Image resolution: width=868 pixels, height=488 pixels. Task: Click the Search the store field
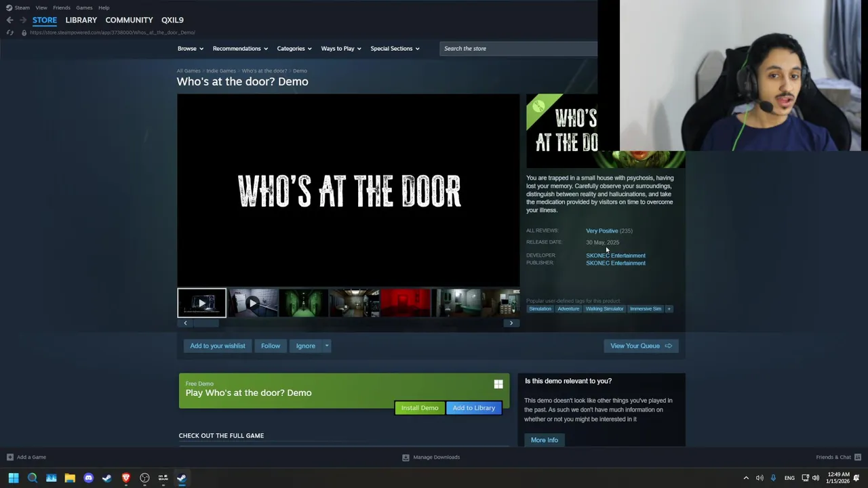click(519, 48)
